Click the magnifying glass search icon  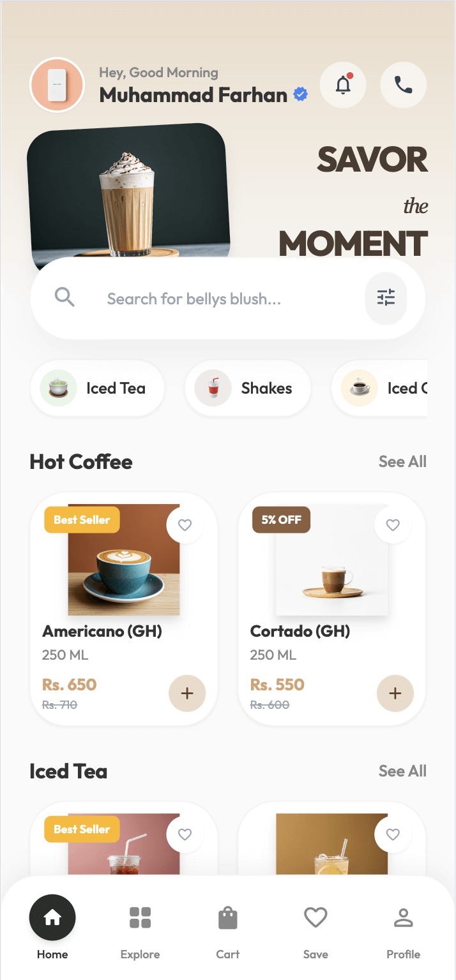[x=64, y=297]
